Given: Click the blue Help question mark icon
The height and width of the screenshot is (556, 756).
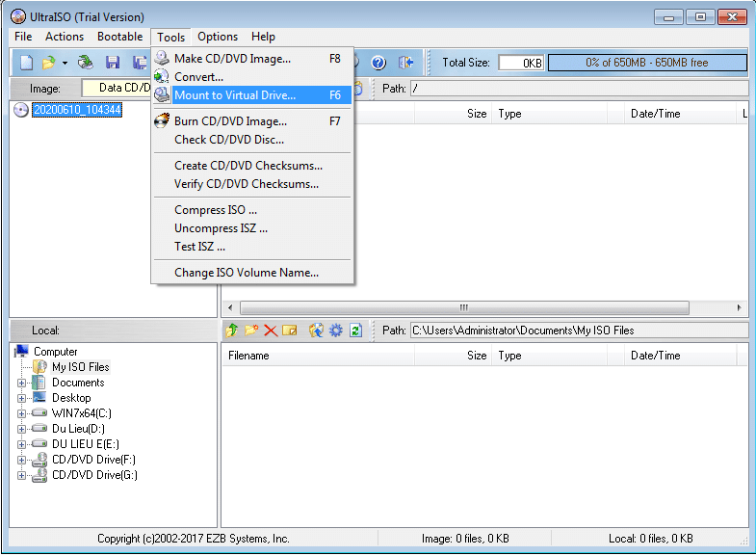Looking at the screenshot, I should 378,63.
